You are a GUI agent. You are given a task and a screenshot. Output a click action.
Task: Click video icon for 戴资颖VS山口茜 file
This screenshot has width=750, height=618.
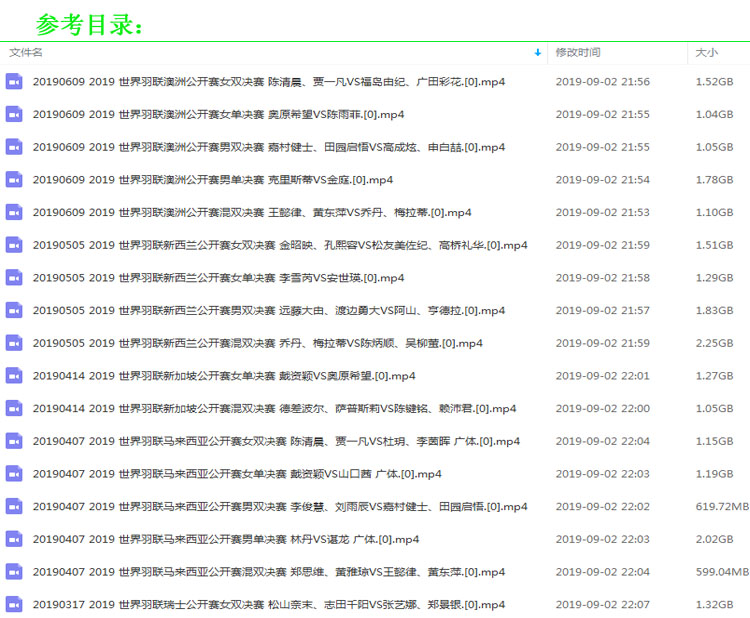(14, 474)
